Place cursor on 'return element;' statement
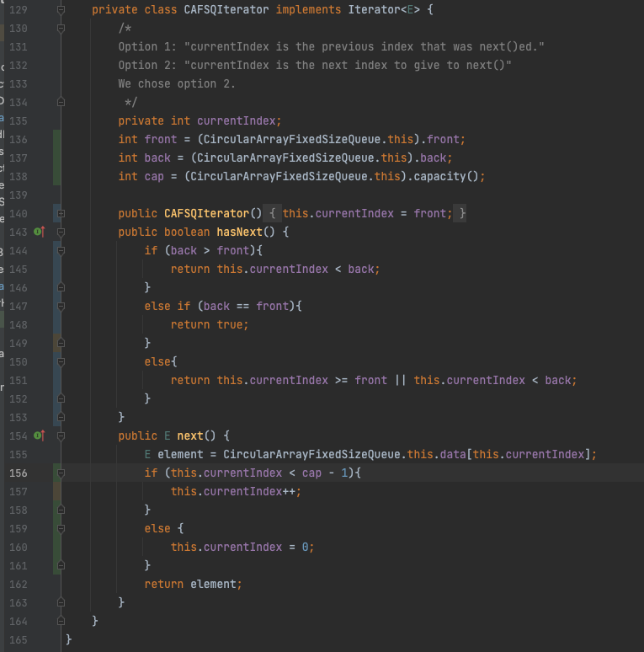 pos(193,584)
